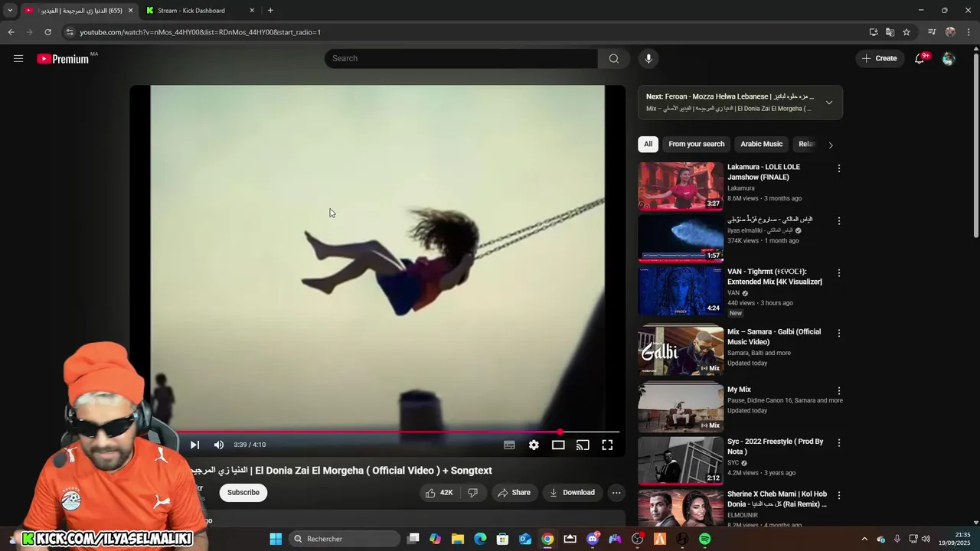Open player settings gear
980x551 pixels.
pos(534,445)
